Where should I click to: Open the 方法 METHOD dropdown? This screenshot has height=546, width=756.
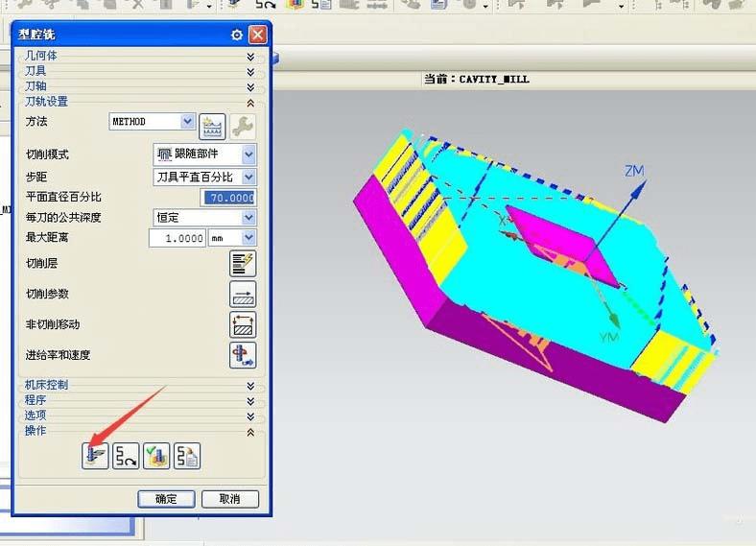[x=187, y=122]
